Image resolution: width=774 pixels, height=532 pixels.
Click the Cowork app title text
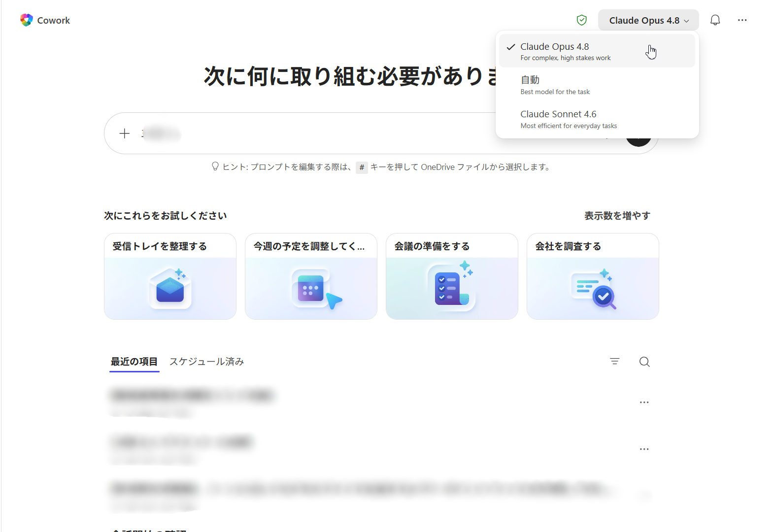pyautogui.click(x=54, y=20)
